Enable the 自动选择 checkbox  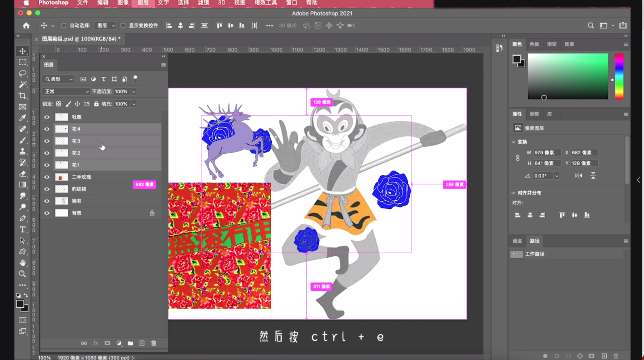[x=64, y=26]
